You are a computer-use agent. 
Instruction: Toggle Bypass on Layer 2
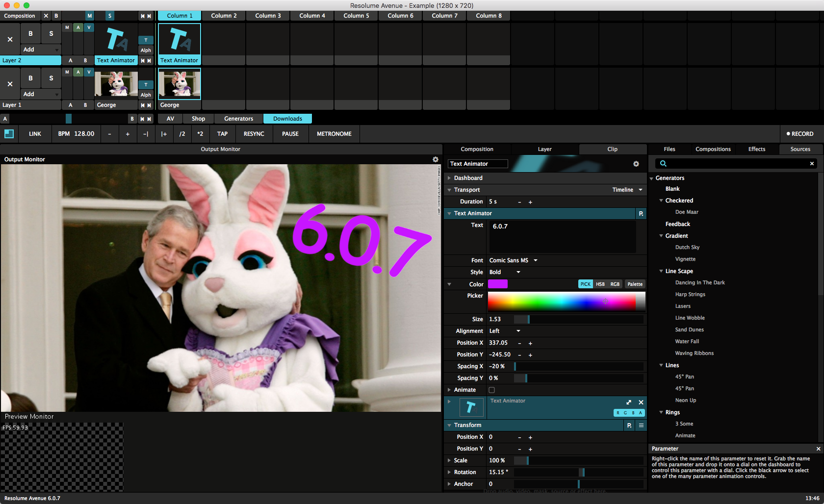click(30, 33)
